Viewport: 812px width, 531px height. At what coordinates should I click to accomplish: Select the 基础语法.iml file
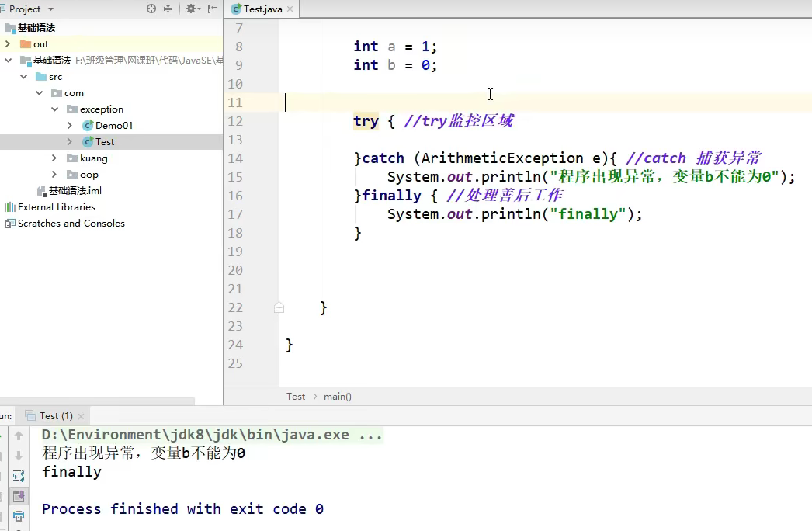[x=75, y=191]
